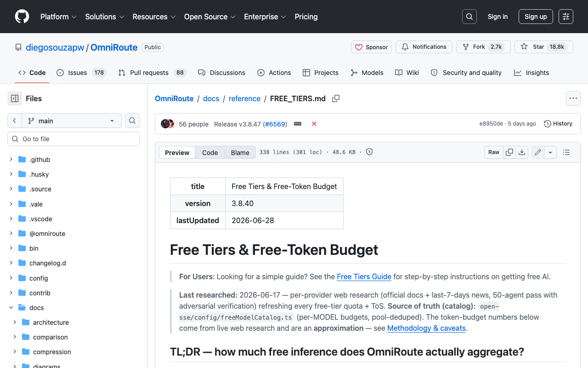
Task: Open the Insights tab
Action: (x=531, y=73)
